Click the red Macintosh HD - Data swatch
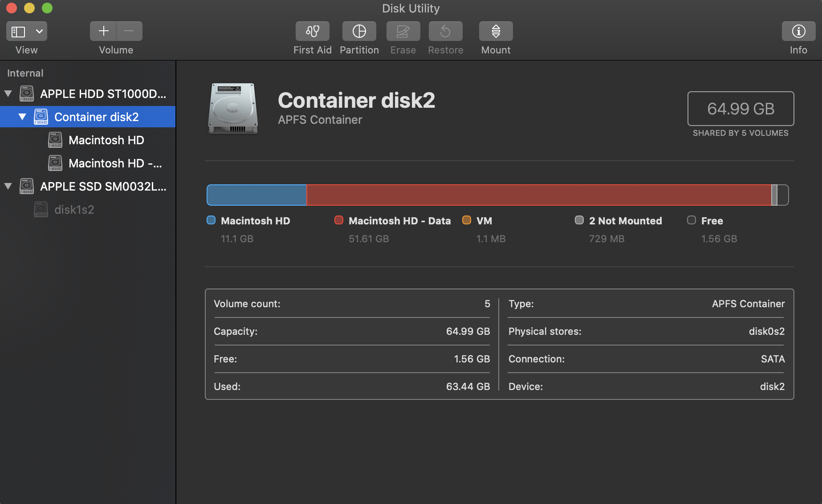 [339, 220]
